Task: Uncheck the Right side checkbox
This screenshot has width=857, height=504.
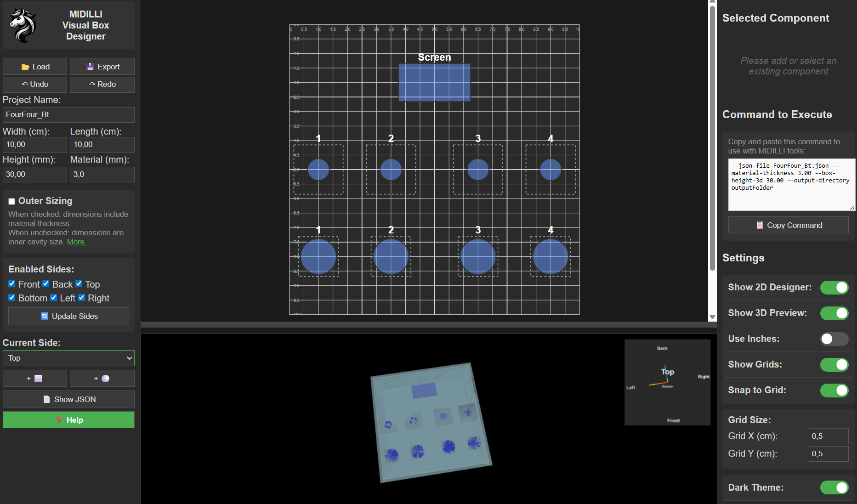Action: click(x=81, y=298)
